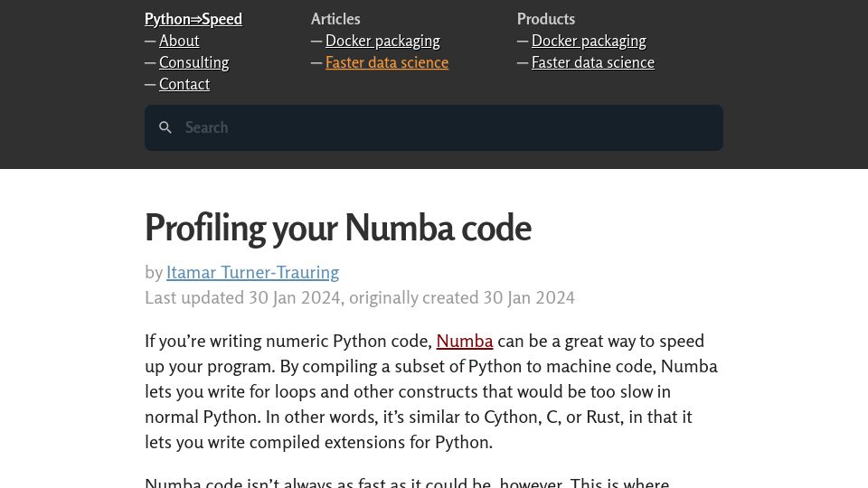This screenshot has width=868, height=488.
Task: Open Faster data science under Articles
Action: click(387, 62)
